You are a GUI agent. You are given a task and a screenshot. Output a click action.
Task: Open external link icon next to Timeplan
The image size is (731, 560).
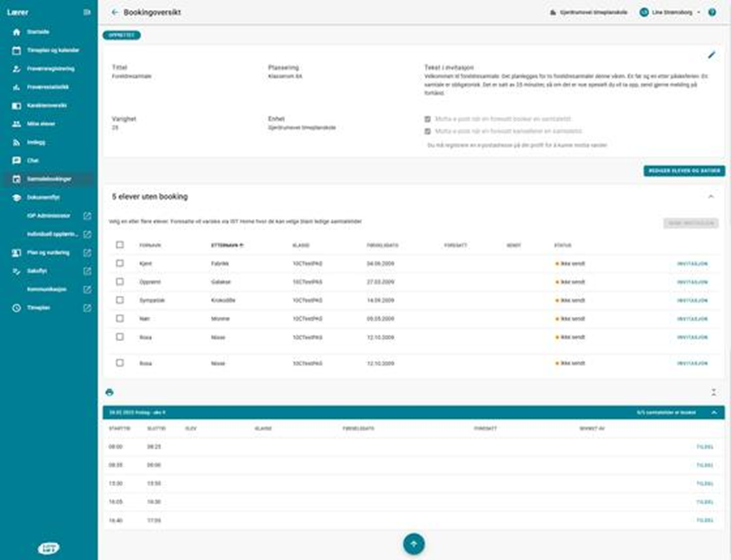(87, 308)
